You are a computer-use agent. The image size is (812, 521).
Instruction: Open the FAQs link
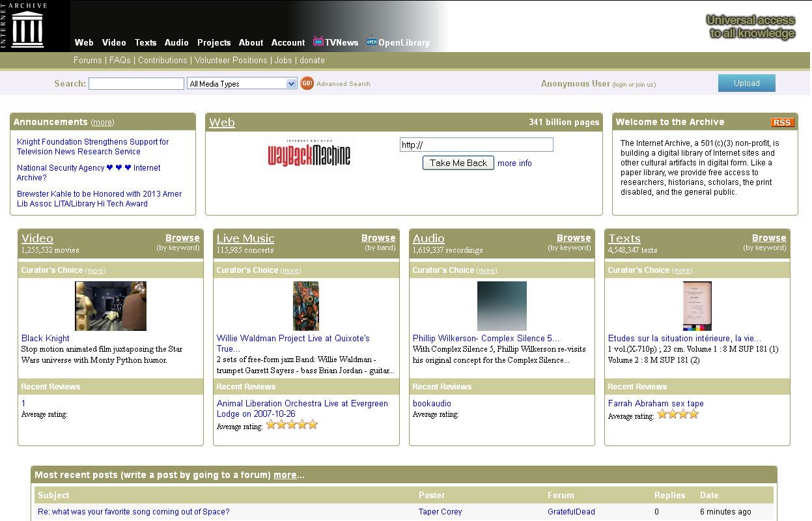point(120,60)
